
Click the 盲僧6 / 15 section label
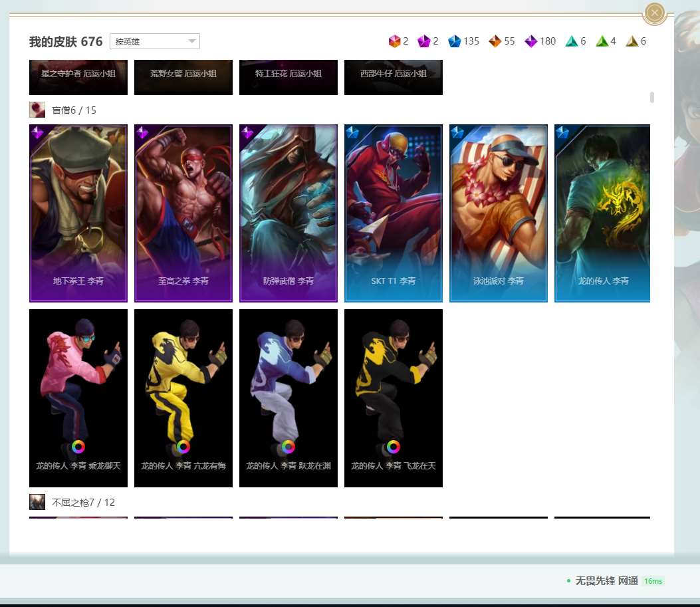click(x=74, y=110)
